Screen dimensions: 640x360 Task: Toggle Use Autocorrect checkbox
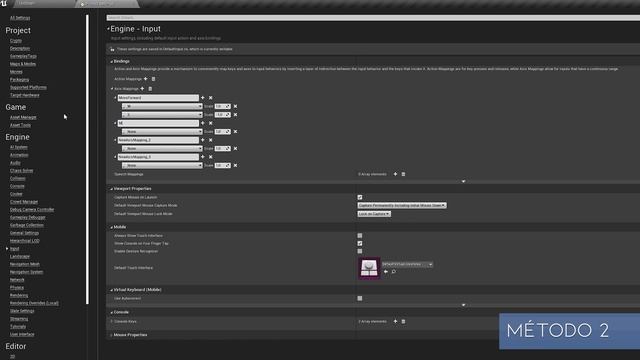(360, 298)
